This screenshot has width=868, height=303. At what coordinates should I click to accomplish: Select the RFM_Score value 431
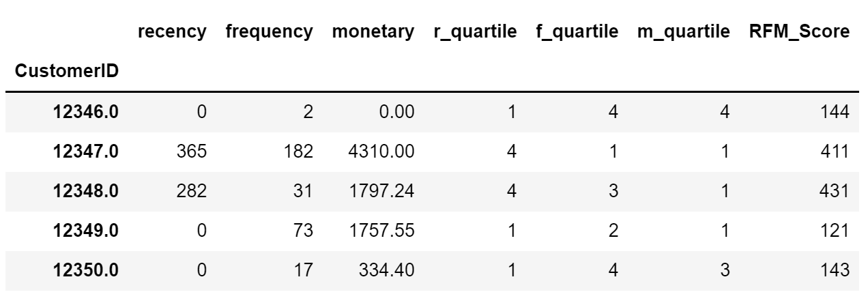(x=836, y=189)
